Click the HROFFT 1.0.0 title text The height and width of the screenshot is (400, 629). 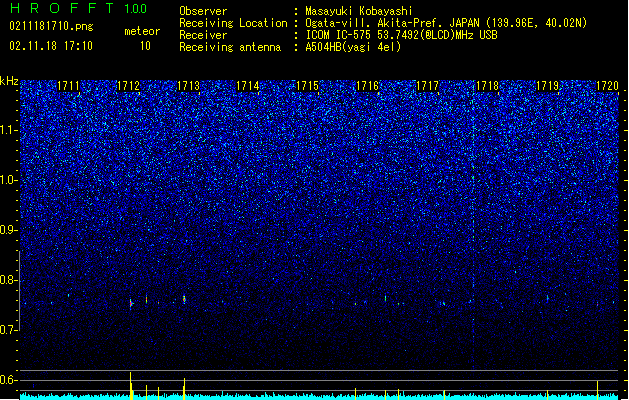pos(79,8)
